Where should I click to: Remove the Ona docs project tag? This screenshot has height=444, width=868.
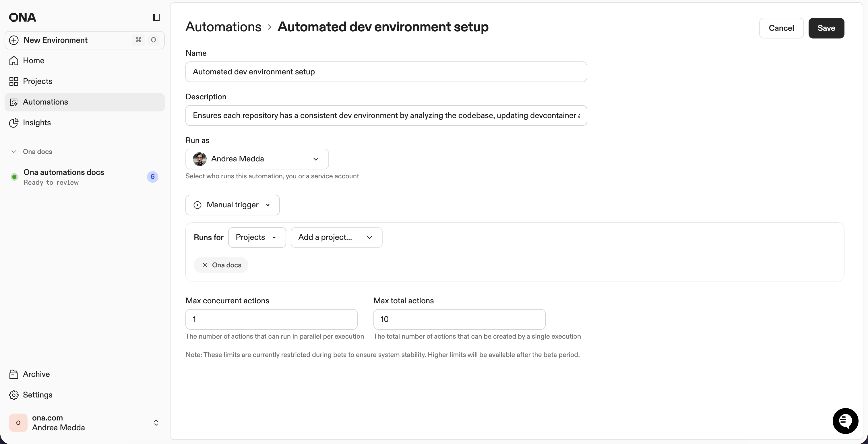coord(205,265)
